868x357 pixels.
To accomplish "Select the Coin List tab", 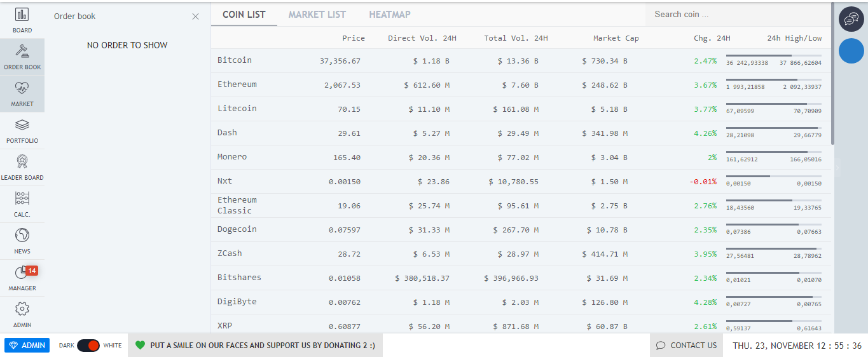I will coord(244,15).
